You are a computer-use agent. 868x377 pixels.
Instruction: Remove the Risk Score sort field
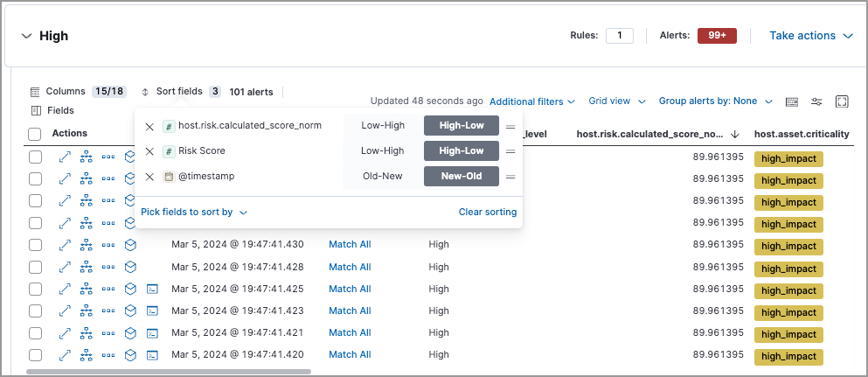point(149,151)
